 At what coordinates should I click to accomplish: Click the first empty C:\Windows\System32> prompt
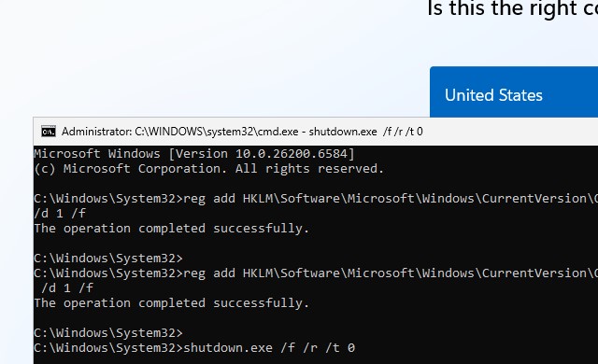point(108,259)
